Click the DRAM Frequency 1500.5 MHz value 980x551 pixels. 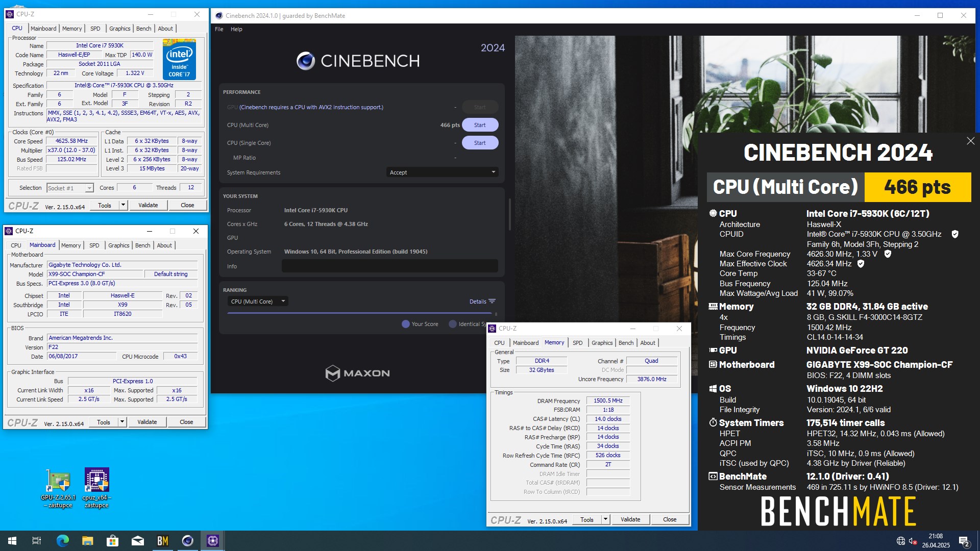coord(608,401)
